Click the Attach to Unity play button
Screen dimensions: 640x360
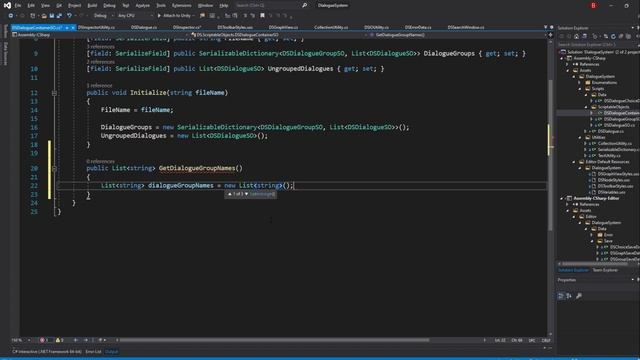point(159,16)
